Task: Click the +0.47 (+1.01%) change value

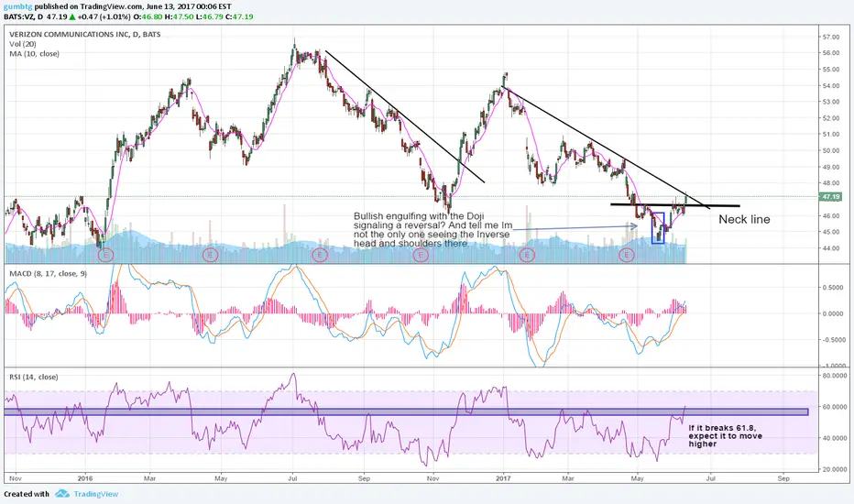Action: (105, 16)
